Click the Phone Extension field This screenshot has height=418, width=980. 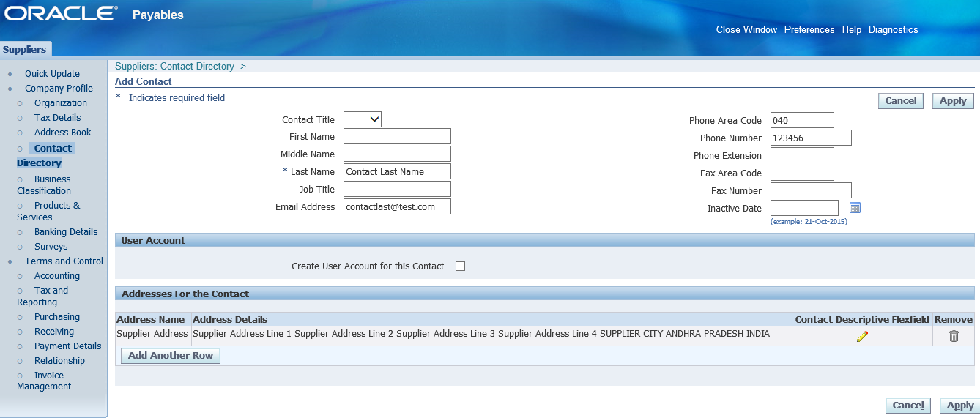[802, 155]
